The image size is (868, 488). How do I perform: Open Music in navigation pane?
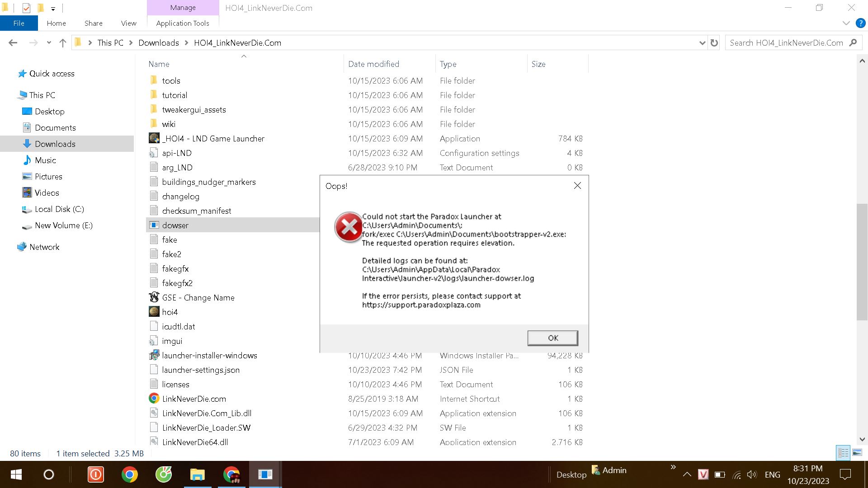[x=45, y=160]
